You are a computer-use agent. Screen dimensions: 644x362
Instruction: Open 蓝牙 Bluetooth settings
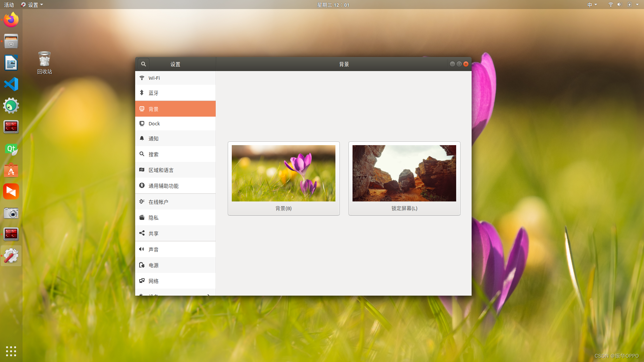(x=175, y=93)
